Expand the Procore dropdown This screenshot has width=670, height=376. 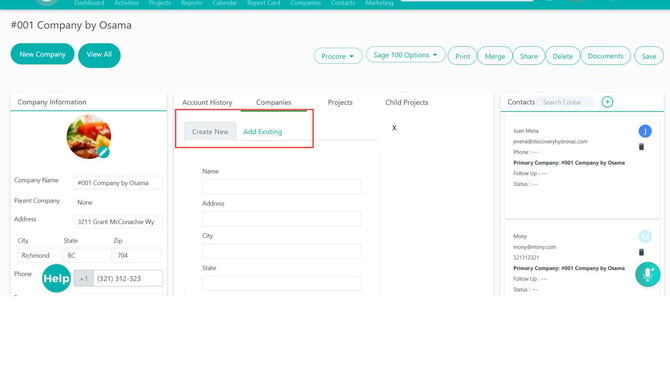tap(338, 56)
